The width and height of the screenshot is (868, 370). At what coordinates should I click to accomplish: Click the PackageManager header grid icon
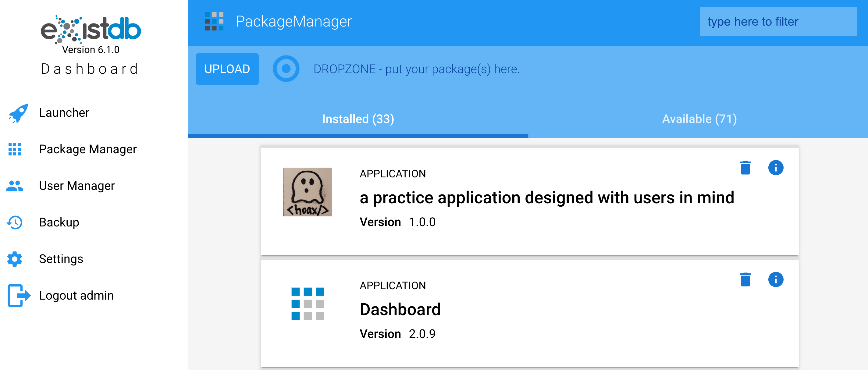214,21
